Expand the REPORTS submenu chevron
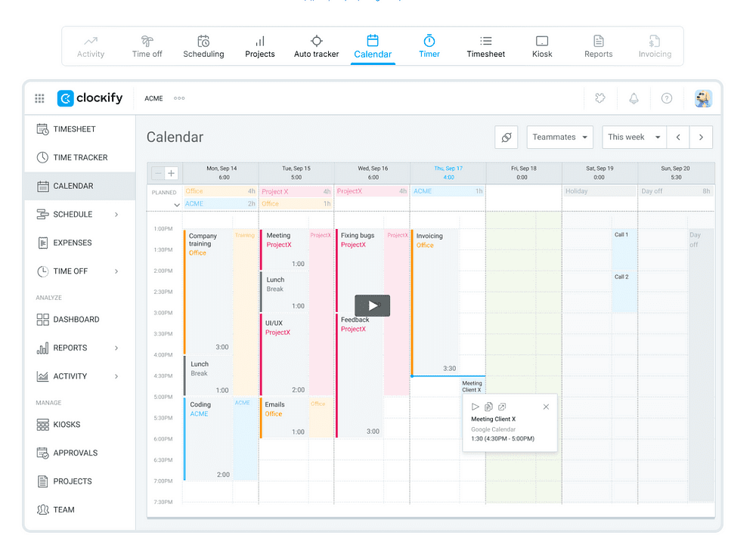Viewport: 756px width, 560px height. coord(116,348)
